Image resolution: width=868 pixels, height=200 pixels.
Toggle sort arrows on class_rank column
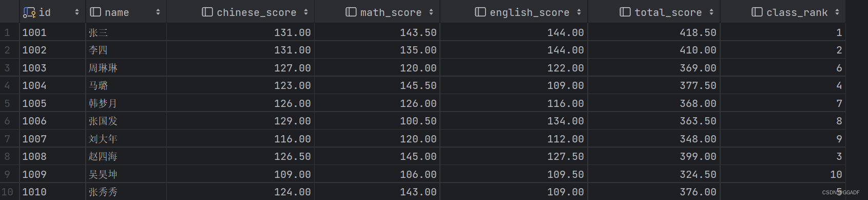837,12
